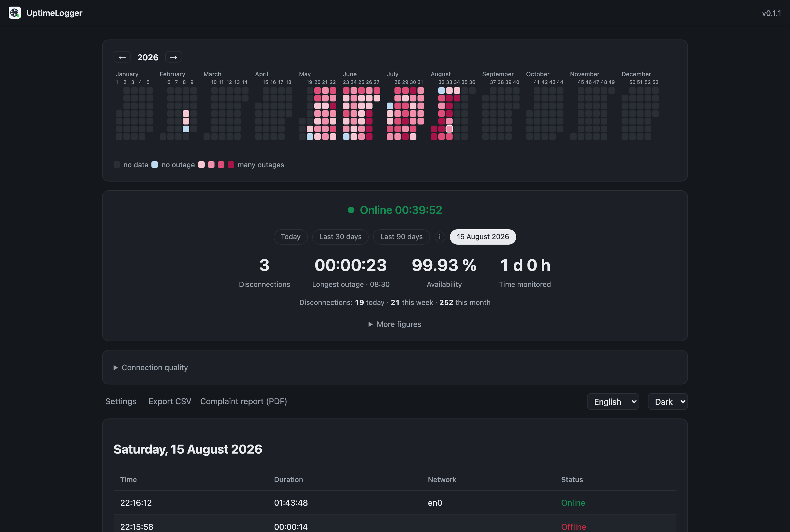Image resolution: width=790 pixels, height=532 pixels.
Task: Open the Dark theme dropdown
Action: coord(667,402)
